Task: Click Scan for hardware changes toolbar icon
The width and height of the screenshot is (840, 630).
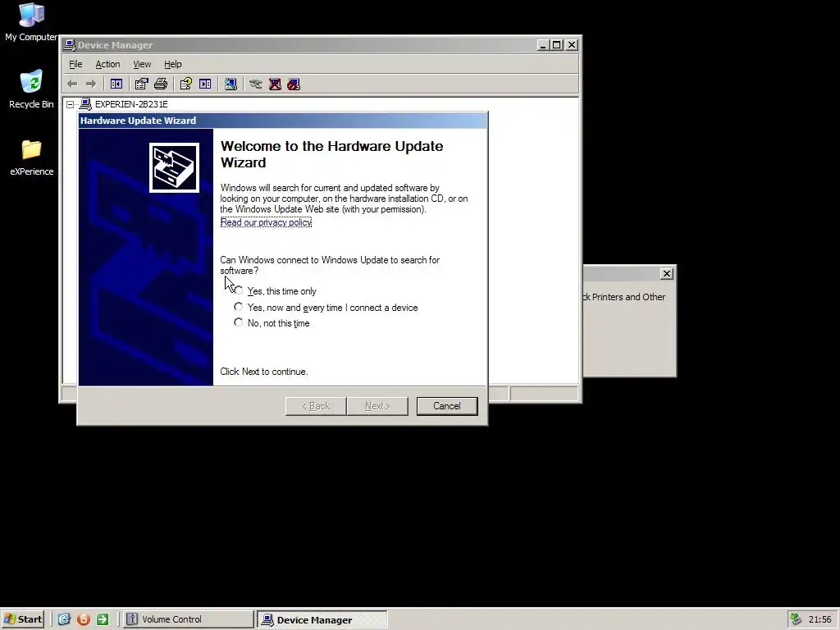Action: [231, 84]
